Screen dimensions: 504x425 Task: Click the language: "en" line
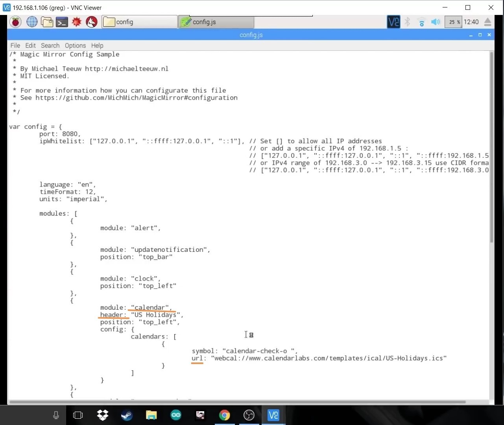(68, 185)
